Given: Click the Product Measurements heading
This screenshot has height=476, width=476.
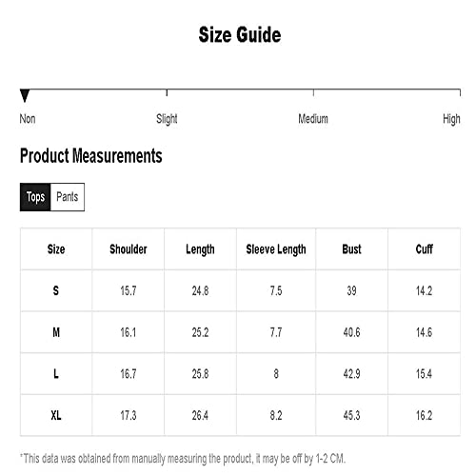Looking at the screenshot, I should click(x=91, y=156).
